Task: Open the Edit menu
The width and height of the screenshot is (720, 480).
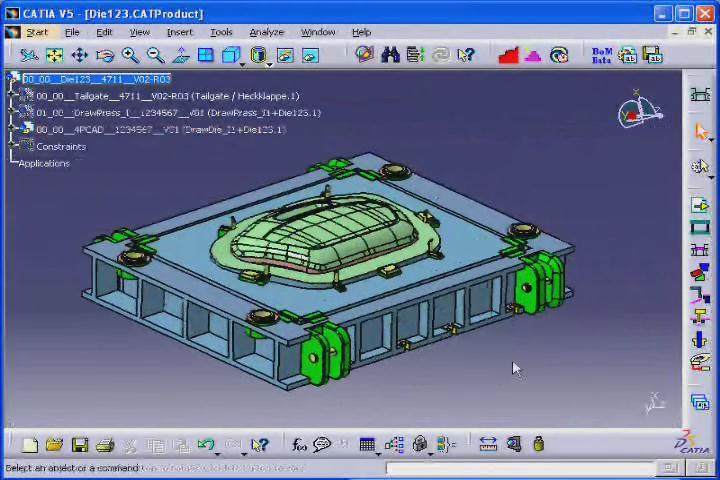Action: pos(104,32)
